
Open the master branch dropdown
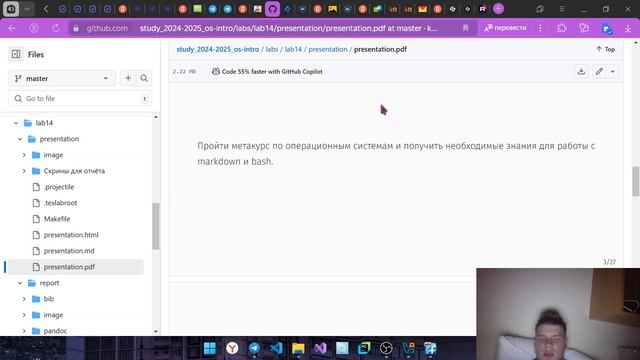pyautogui.click(x=62, y=78)
